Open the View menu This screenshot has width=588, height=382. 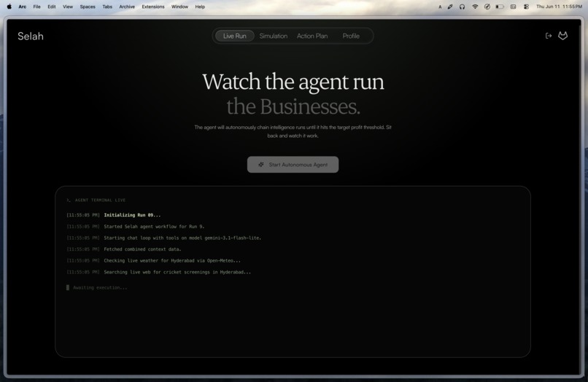pos(68,7)
